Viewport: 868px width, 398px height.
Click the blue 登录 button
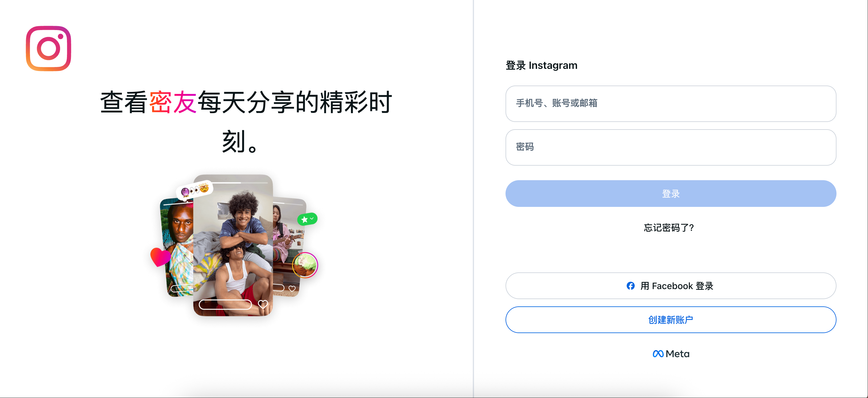tap(670, 194)
